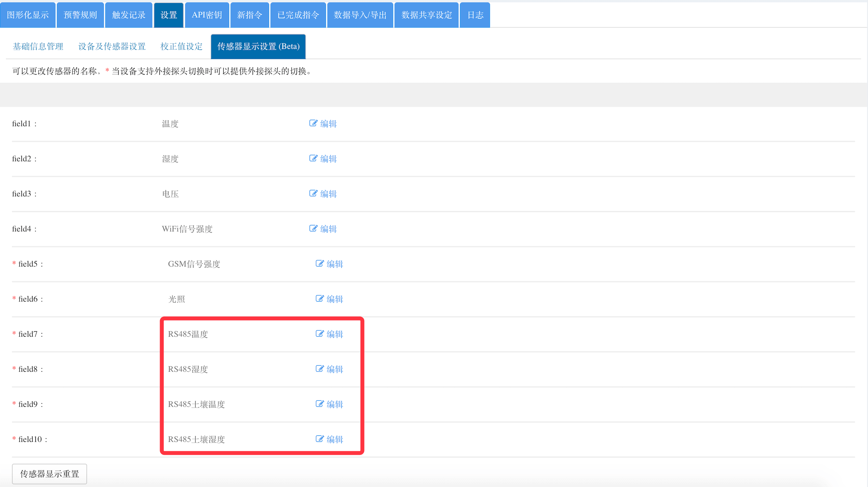Viewport: 868px width, 487px height.
Task: Click the WiFi信号强度 sensor name
Action: click(187, 229)
